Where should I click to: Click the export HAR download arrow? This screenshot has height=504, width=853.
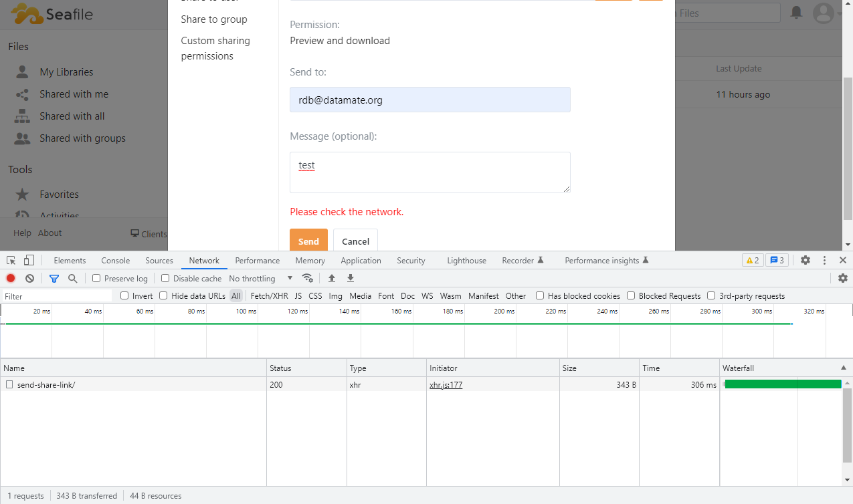pos(351,278)
